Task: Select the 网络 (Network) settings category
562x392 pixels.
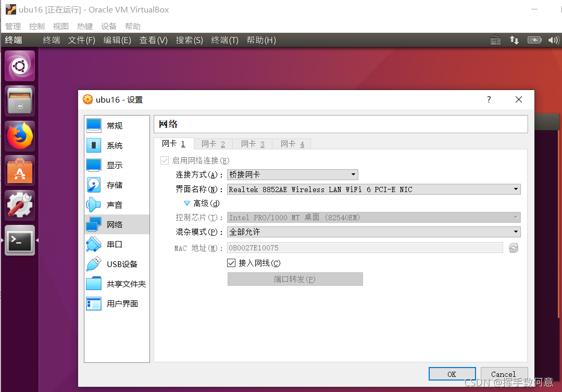Action: click(x=117, y=224)
